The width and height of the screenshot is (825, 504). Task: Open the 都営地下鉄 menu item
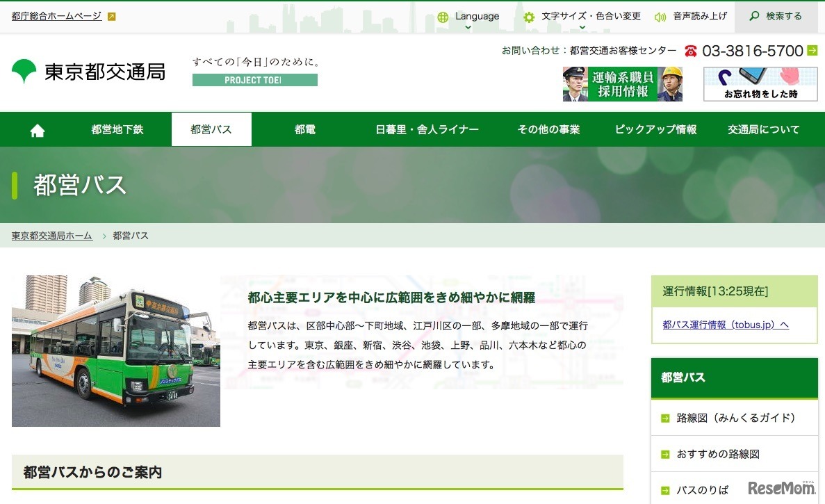pyautogui.click(x=117, y=129)
